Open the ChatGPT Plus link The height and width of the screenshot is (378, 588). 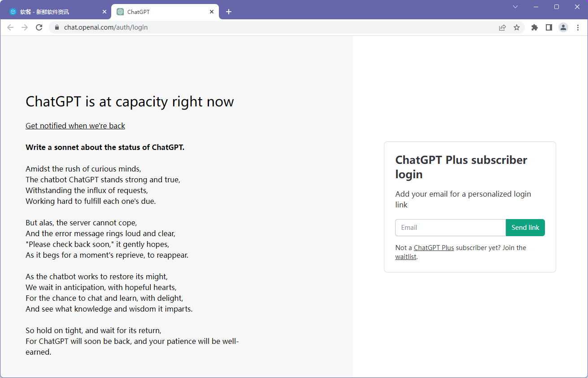tap(434, 248)
